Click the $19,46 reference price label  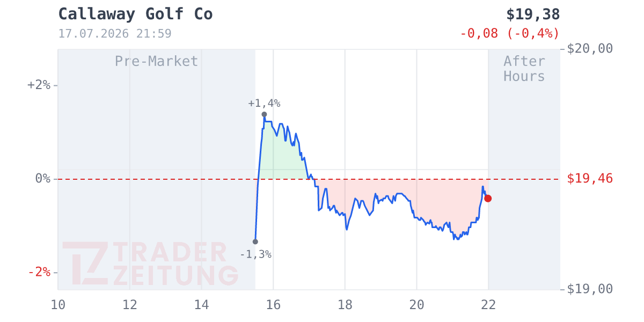[590, 178]
